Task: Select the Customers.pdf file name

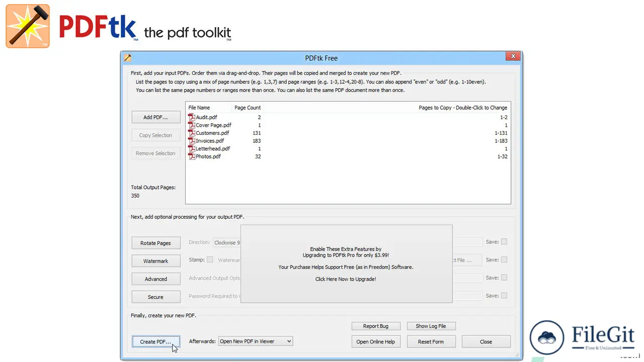Action: point(212,133)
